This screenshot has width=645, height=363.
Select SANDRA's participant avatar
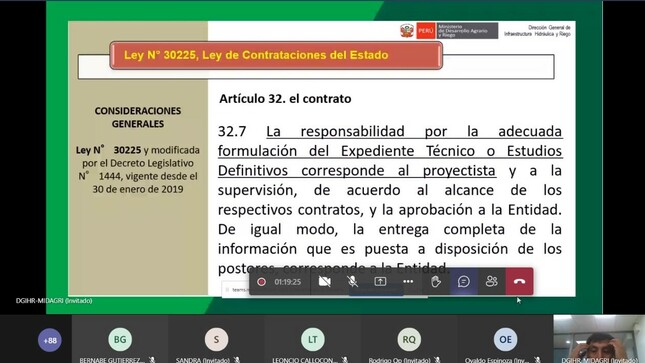216,340
